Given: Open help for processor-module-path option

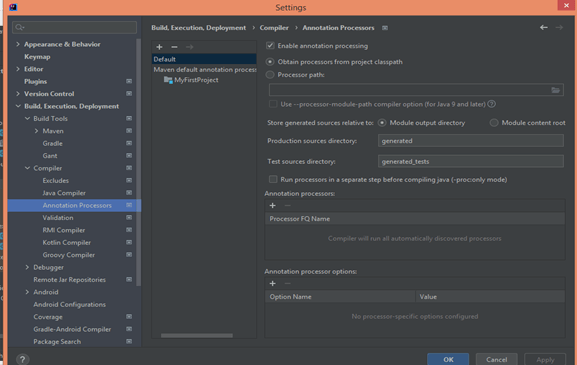Looking at the screenshot, I should point(491,104).
